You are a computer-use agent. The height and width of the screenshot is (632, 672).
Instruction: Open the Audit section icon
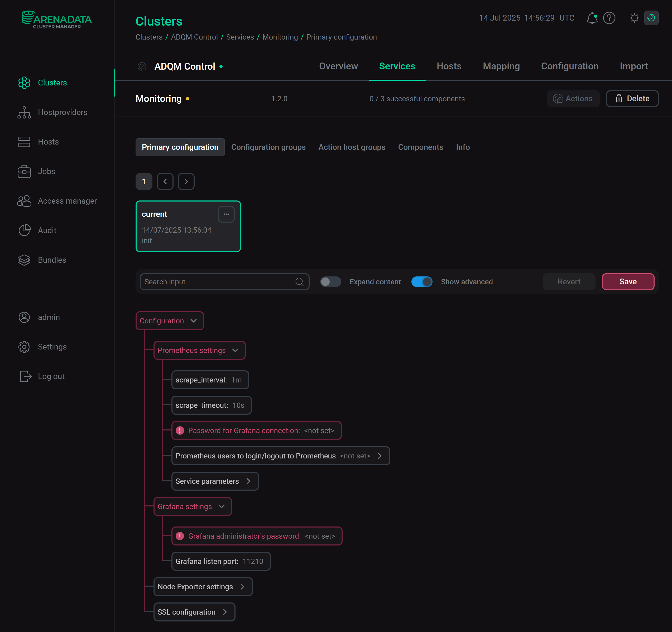coord(24,230)
